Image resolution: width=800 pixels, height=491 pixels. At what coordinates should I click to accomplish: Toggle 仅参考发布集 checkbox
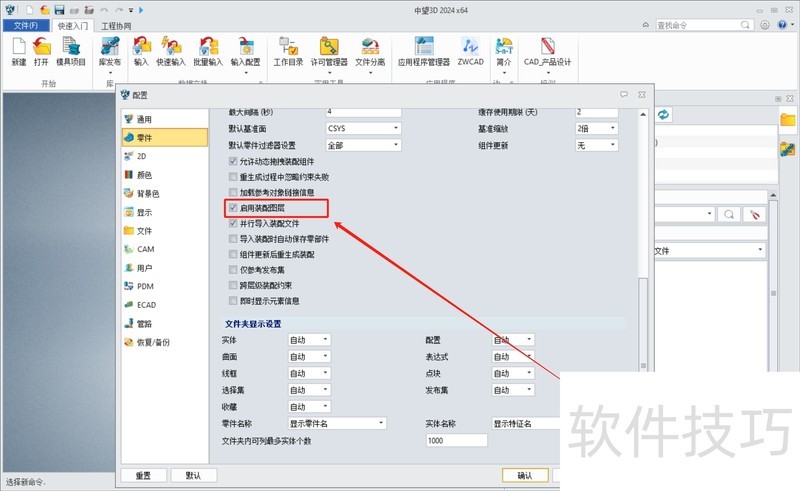tap(233, 269)
